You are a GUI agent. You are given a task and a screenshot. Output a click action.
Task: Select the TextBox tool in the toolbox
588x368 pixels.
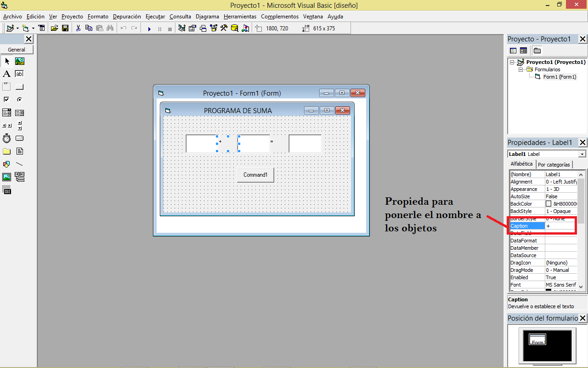coord(19,74)
